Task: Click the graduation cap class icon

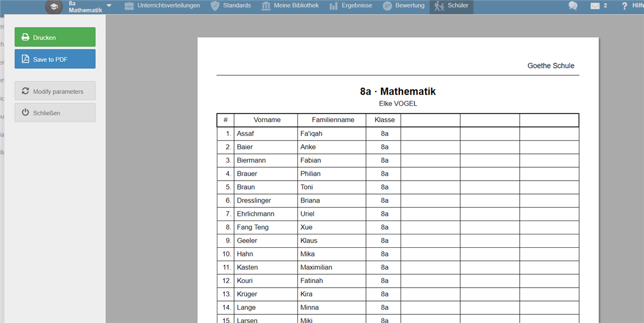Action: click(54, 6)
